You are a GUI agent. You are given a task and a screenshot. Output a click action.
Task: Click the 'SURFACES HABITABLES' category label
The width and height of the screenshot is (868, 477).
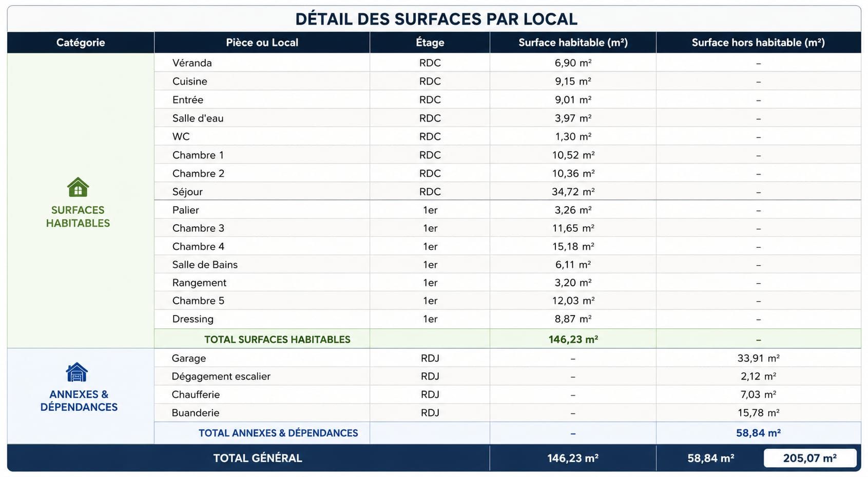pos(78,217)
